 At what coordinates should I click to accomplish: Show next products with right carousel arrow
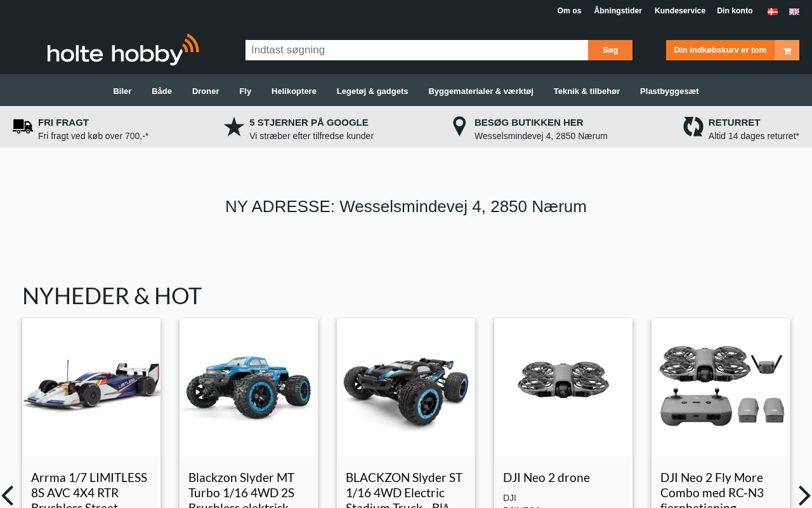point(804,495)
